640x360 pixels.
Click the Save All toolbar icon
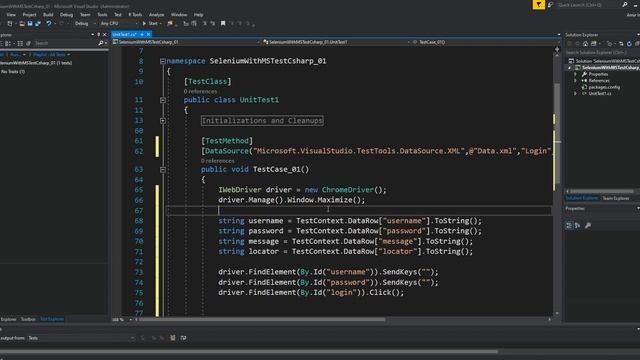(38, 24)
